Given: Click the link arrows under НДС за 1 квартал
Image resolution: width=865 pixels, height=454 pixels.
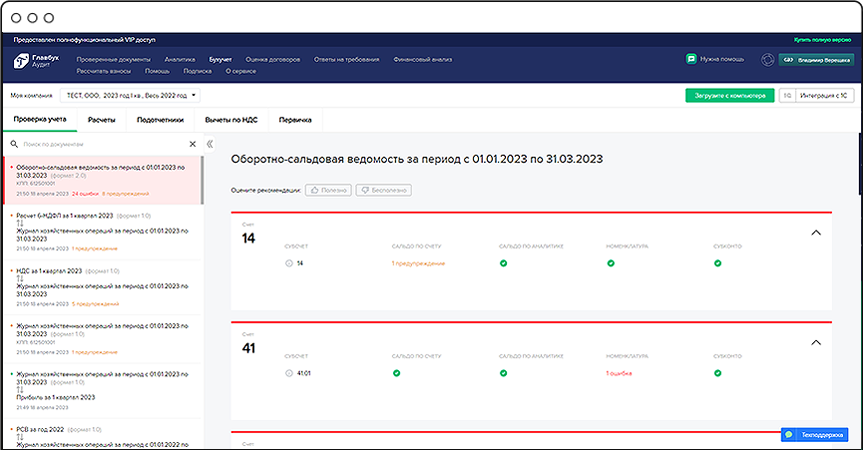Looking at the screenshot, I should [20, 279].
